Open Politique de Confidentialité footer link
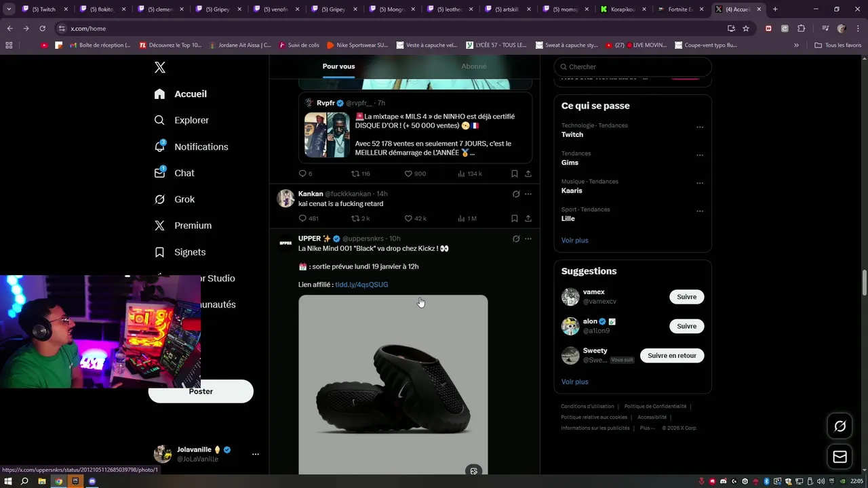 (655, 407)
